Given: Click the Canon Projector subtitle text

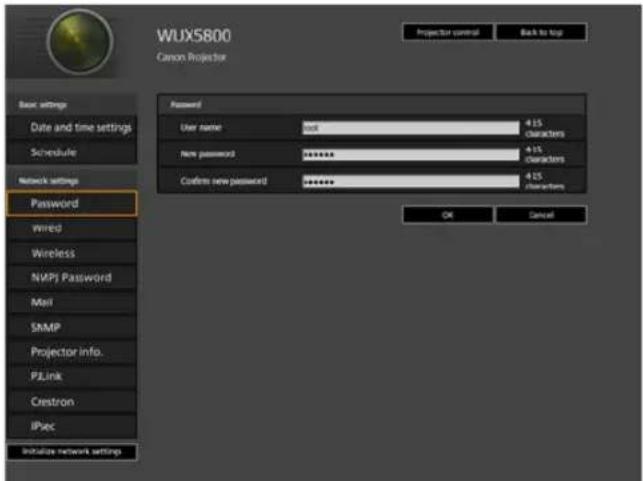Looking at the screenshot, I should (x=191, y=57).
